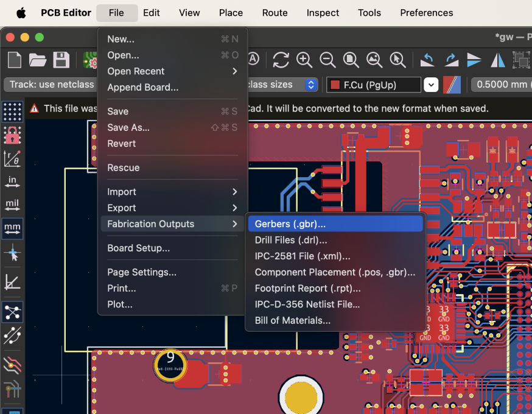Click the Zoom to Selection icon
532x414 pixels.
point(397,60)
